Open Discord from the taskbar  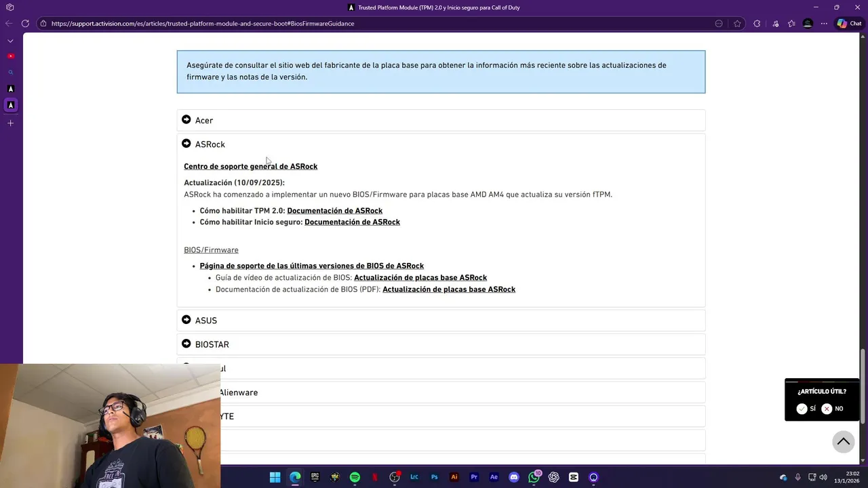(514, 477)
